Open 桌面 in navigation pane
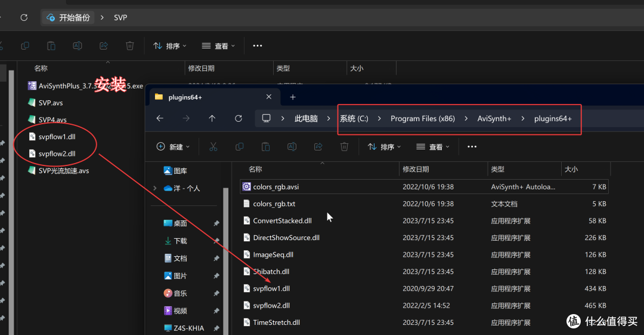This screenshot has width=644, height=335. [175, 223]
